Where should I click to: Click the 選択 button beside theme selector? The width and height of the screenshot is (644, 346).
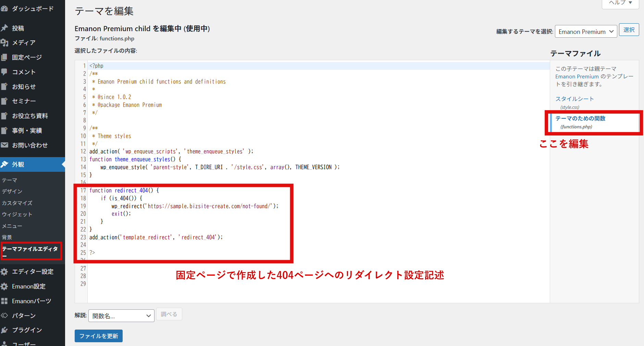629,30
